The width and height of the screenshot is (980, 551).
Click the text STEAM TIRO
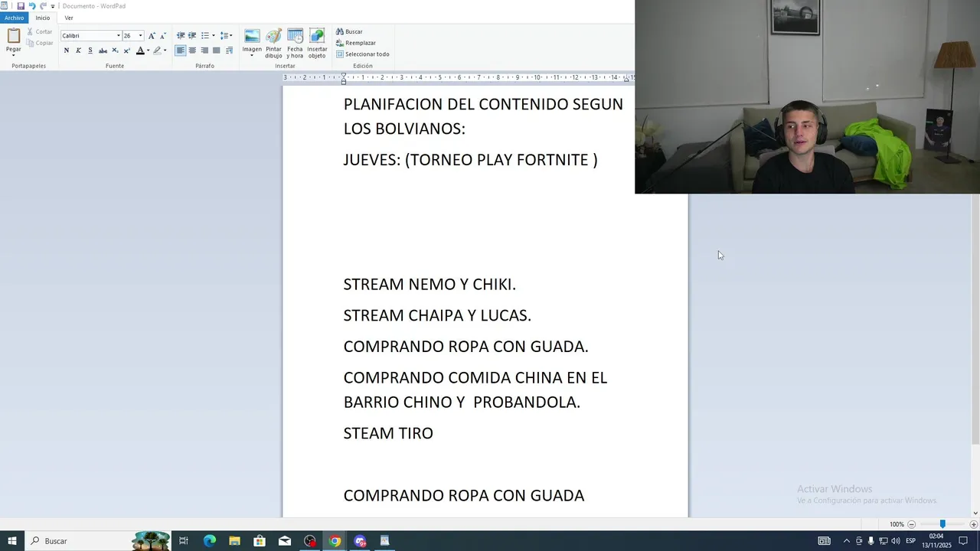click(x=388, y=433)
